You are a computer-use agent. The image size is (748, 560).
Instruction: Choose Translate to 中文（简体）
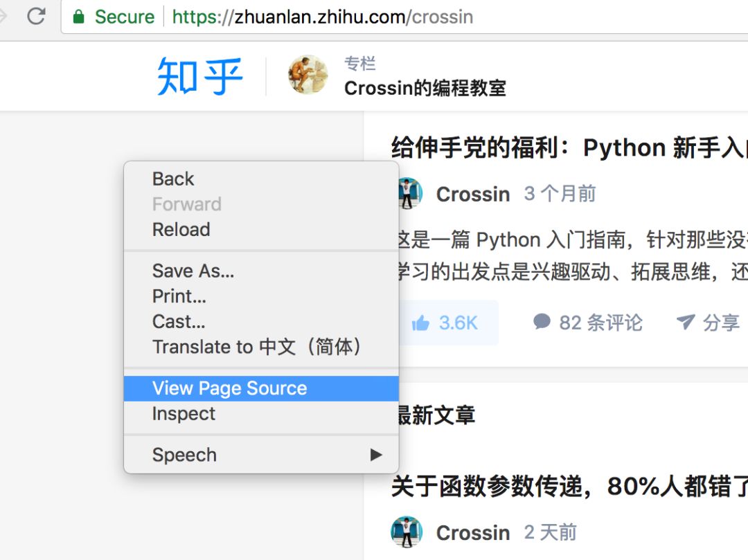[x=261, y=347]
